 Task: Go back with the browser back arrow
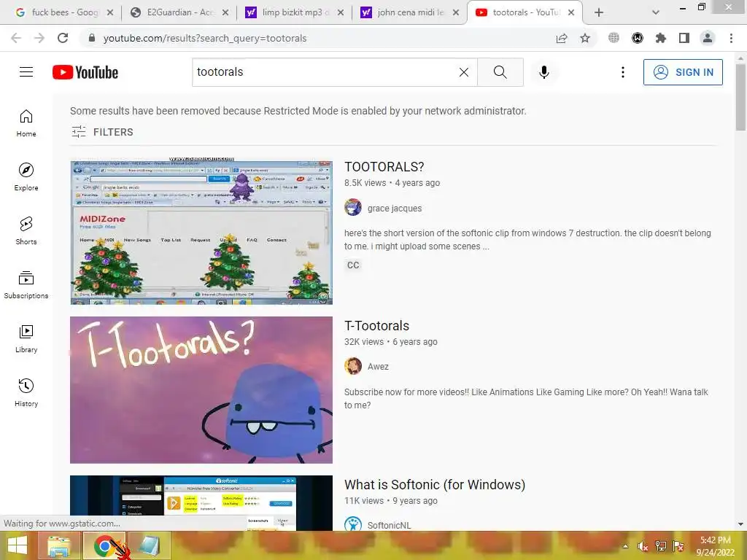point(16,38)
